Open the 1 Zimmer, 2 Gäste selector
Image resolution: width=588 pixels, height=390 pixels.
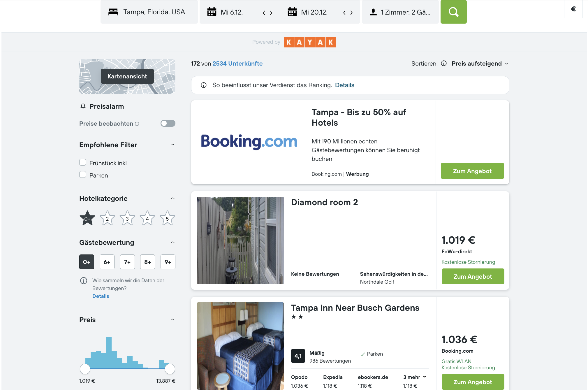pyautogui.click(x=400, y=12)
